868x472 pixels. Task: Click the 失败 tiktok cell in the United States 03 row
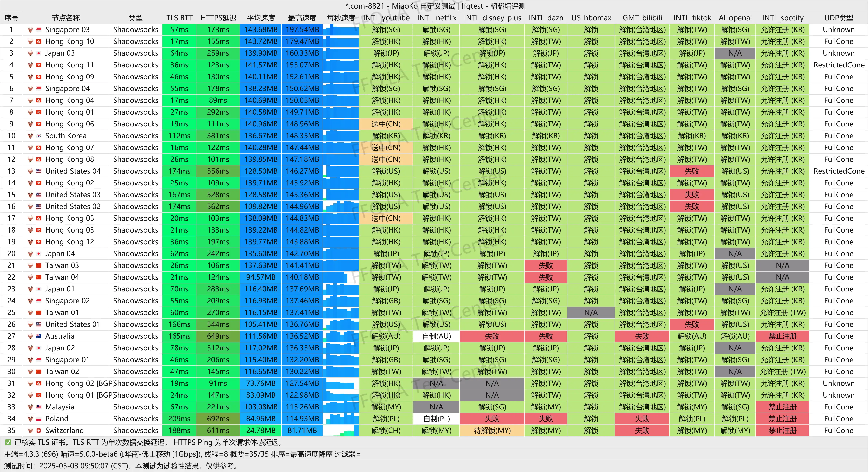tap(692, 195)
